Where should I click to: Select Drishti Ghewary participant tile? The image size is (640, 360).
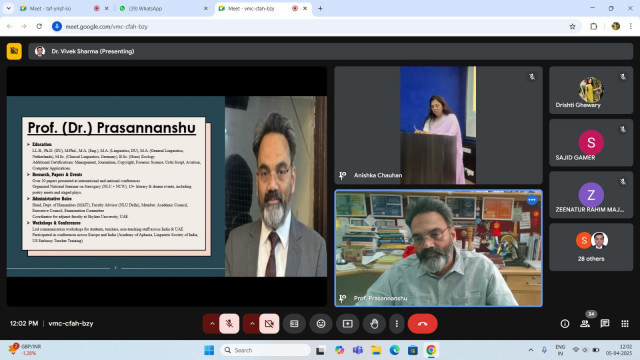pos(591,90)
